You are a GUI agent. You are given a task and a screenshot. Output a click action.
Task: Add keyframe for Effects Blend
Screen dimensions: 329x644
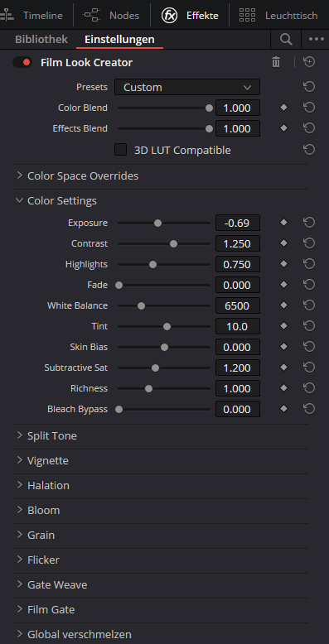pyautogui.click(x=283, y=128)
